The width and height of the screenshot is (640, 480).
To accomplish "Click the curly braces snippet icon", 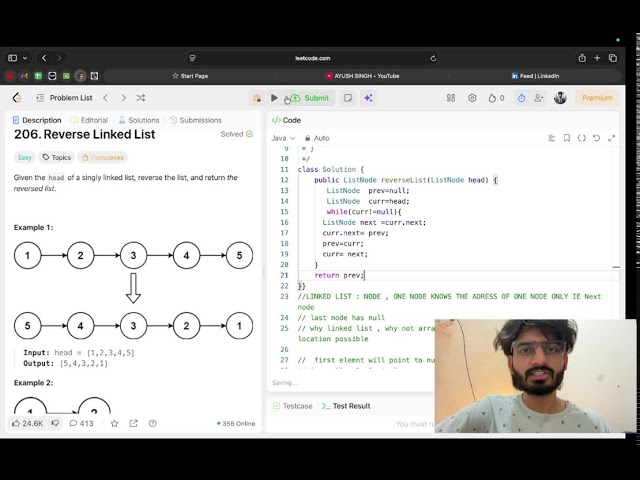I will [x=582, y=138].
